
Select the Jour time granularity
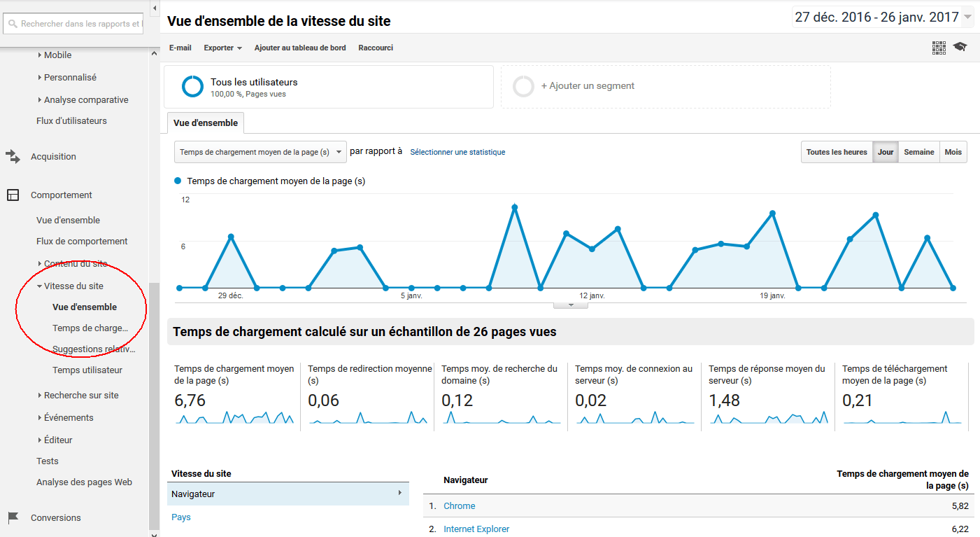(x=885, y=151)
